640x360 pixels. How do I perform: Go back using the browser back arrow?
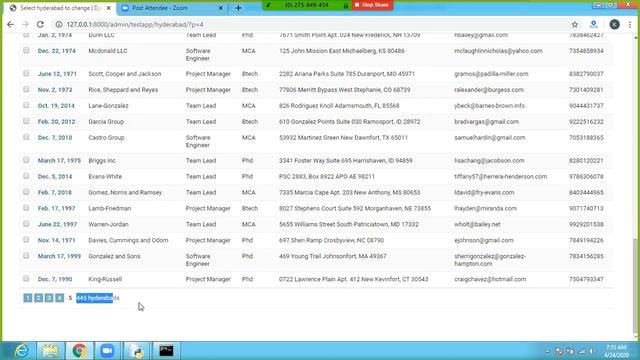pyautogui.click(x=10, y=24)
